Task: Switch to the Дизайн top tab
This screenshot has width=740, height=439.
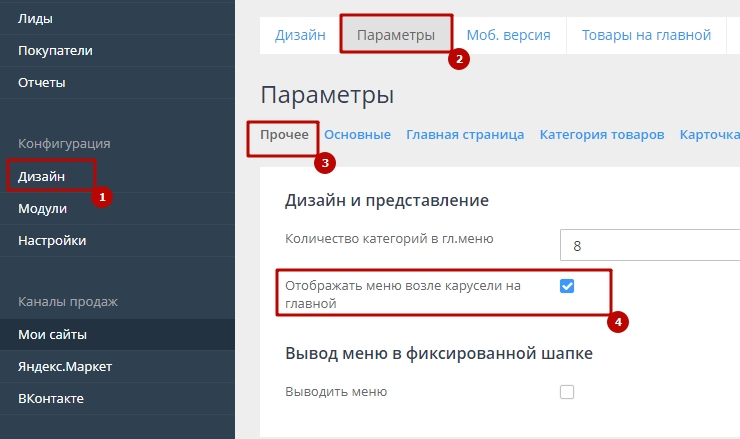Action: pyautogui.click(x=301, y=35)
